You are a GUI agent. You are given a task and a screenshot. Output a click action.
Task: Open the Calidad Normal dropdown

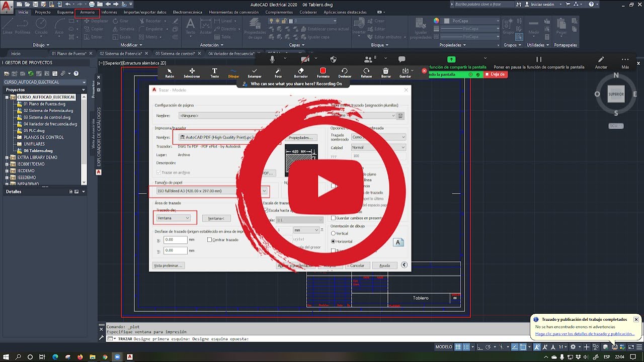[x=378, y=147]
